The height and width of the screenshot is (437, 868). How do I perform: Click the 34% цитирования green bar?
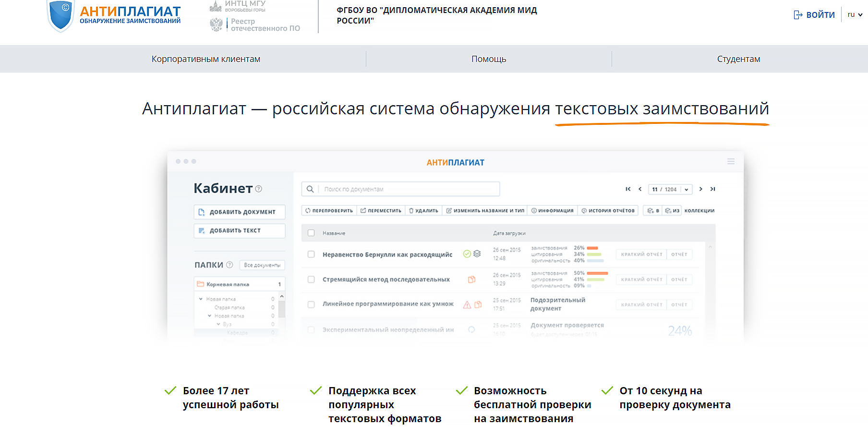click(594, 255)
